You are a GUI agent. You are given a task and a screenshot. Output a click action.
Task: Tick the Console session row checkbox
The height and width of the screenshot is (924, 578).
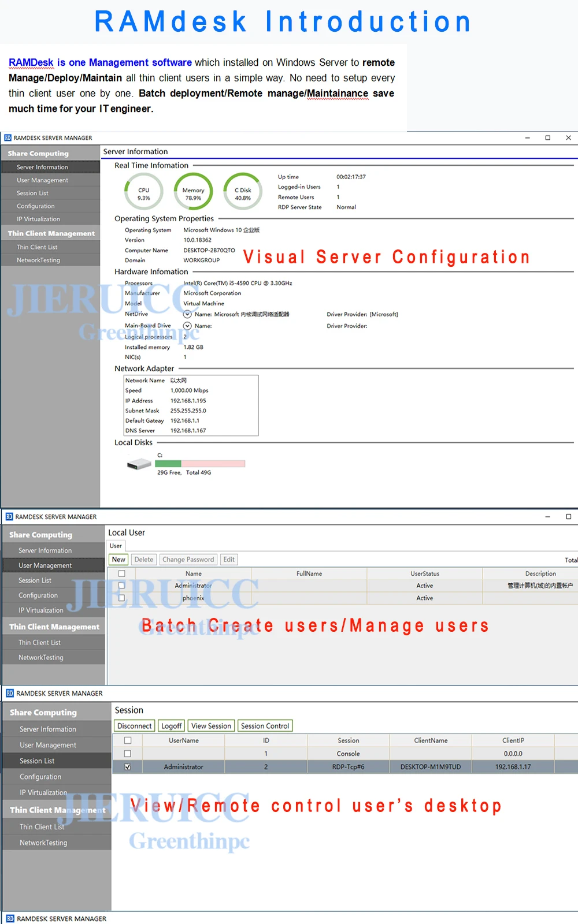[128, 754]
